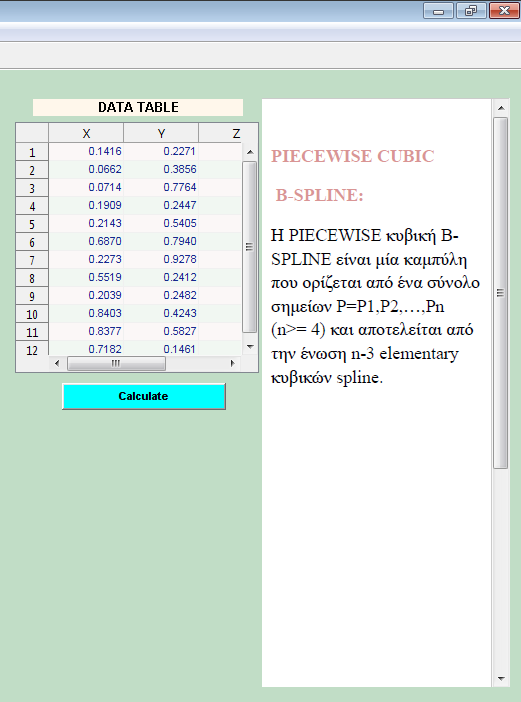Select row header 12 in data table
Viewport: 521px width, 702px height.
(32, 349)
